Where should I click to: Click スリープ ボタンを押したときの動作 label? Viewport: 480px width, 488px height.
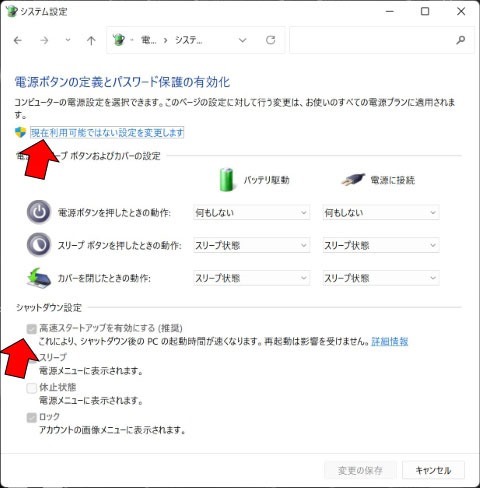click(120, 245)
